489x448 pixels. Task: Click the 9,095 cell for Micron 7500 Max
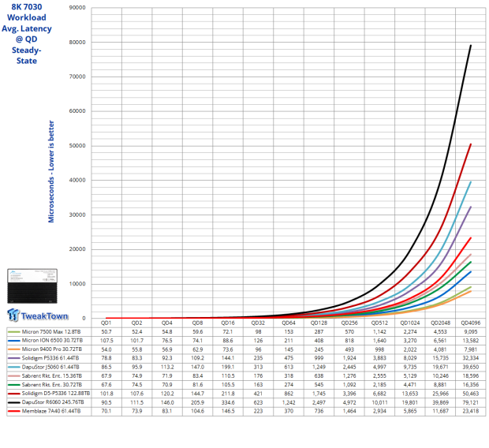coord(471,331)
